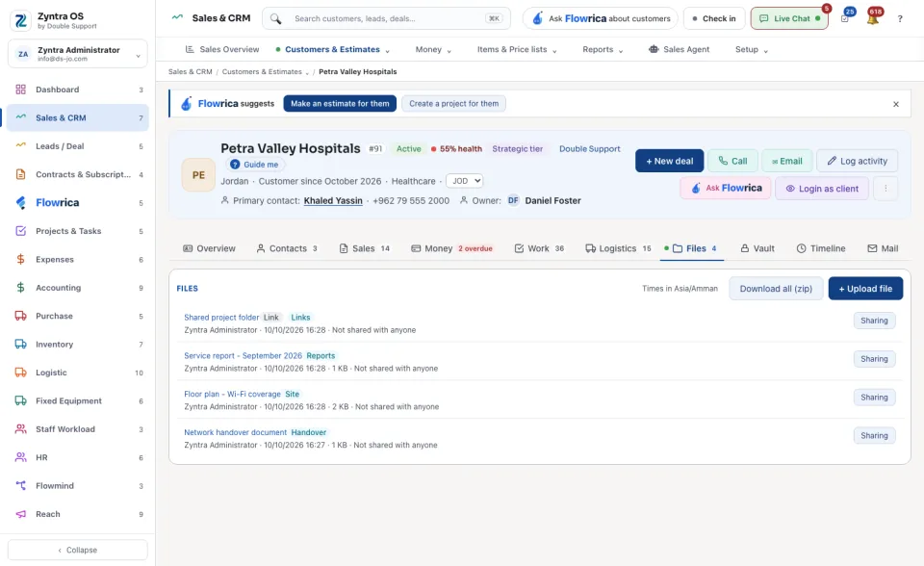Viewport: 924px width, 566px height.
Task: Open the Vault tab
Action: pyautogui.click(x=757, y=248)
